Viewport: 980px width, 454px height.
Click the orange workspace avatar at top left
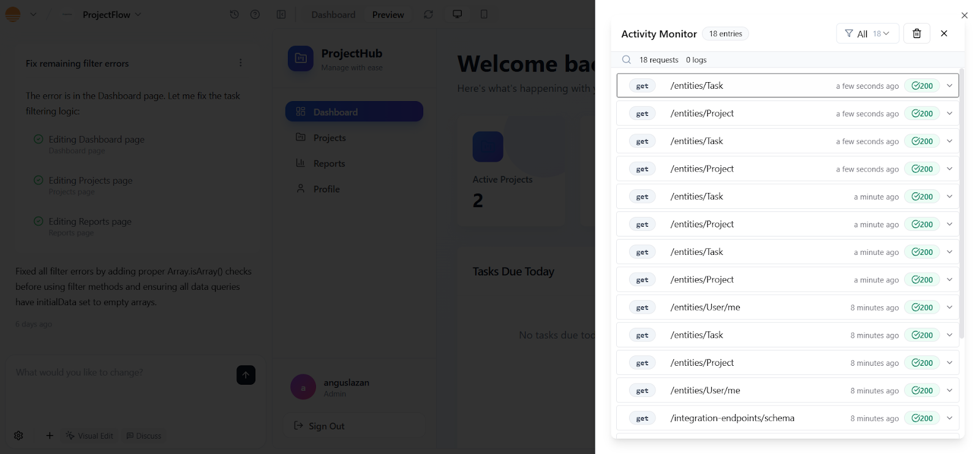coord(13,14)
